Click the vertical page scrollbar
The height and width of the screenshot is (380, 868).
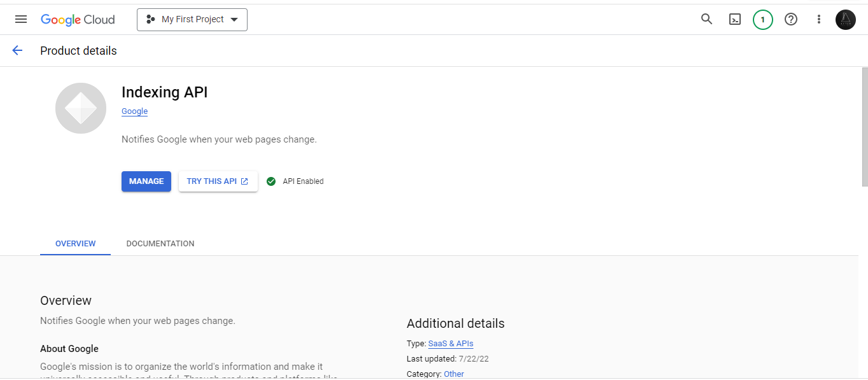(x=864, y=127)
